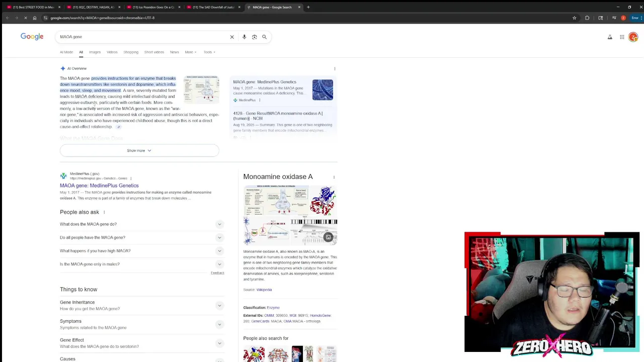Click the HomoloGene external ID link
Viewport: 644px width, 362px height.
tap(320, 315)
